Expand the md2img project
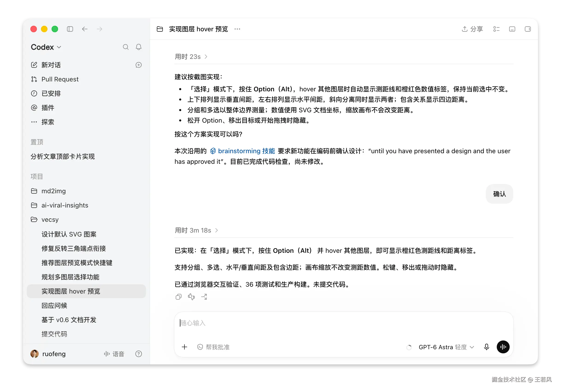 pyautogui.click(x=86, y=191)
